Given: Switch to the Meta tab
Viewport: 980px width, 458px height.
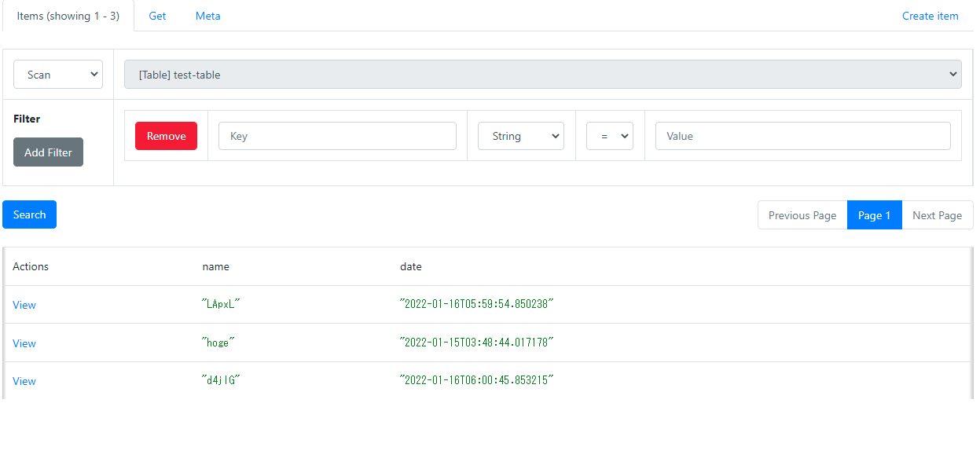Looking at the screenshot, I should (207, 16).
